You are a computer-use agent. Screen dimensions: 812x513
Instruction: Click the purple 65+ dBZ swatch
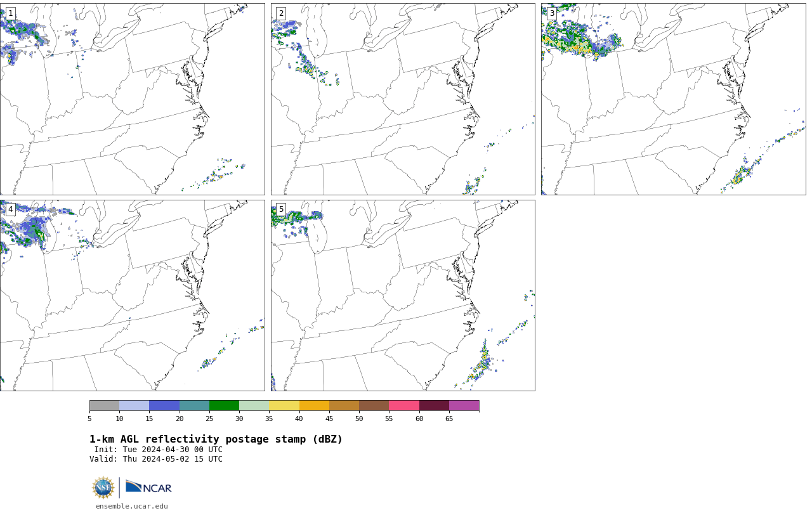click(x=464, y=406)
